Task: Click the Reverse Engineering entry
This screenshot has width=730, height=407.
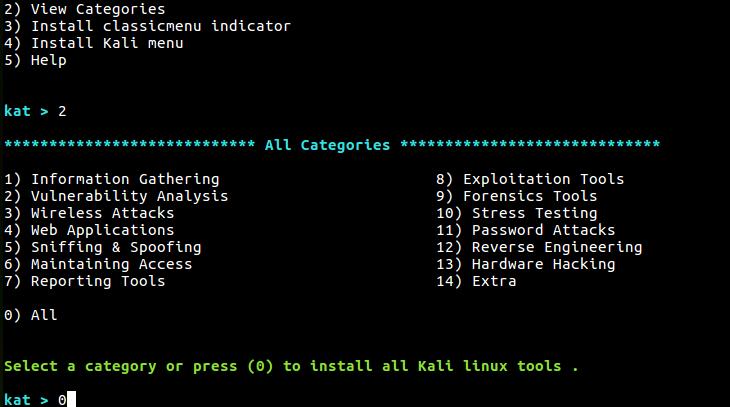Action: [x=539, y=247]
